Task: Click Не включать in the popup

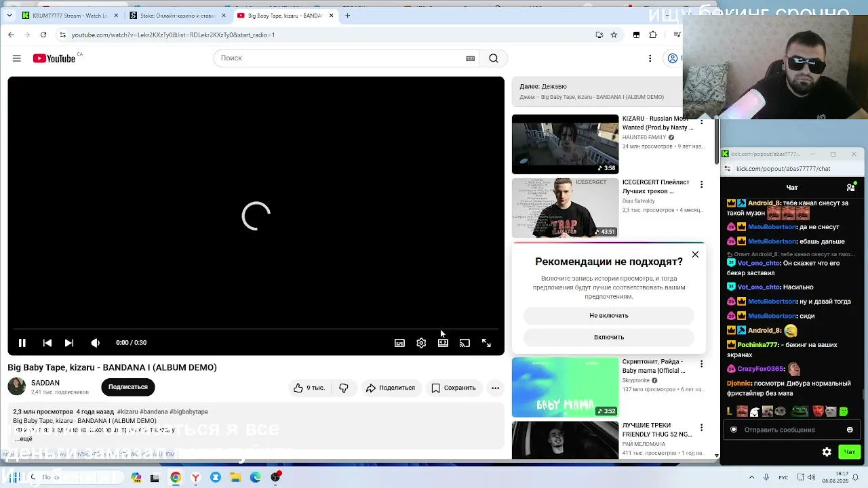Action: coord(609,315)
